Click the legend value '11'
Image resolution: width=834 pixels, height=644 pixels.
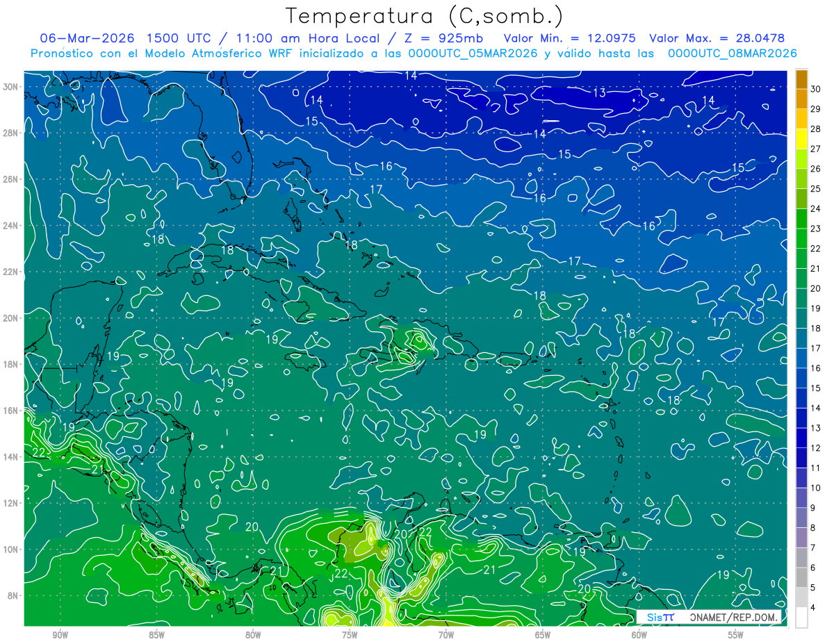tap(816, 468)
